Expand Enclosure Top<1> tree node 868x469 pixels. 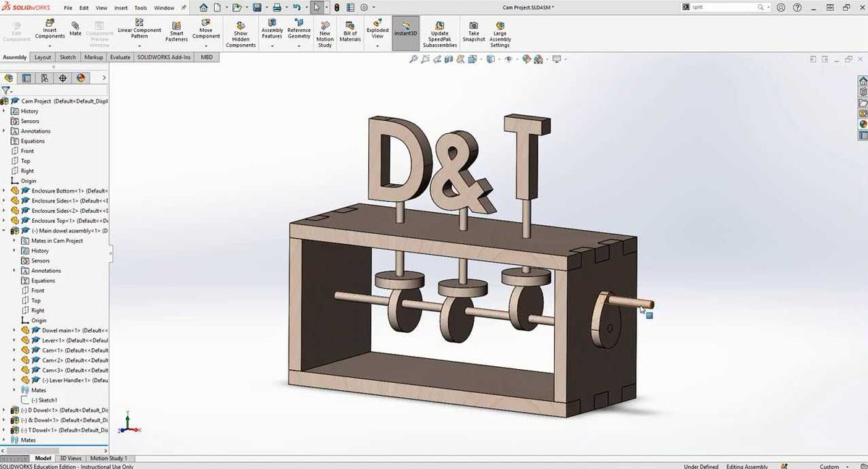coord(4,220)
